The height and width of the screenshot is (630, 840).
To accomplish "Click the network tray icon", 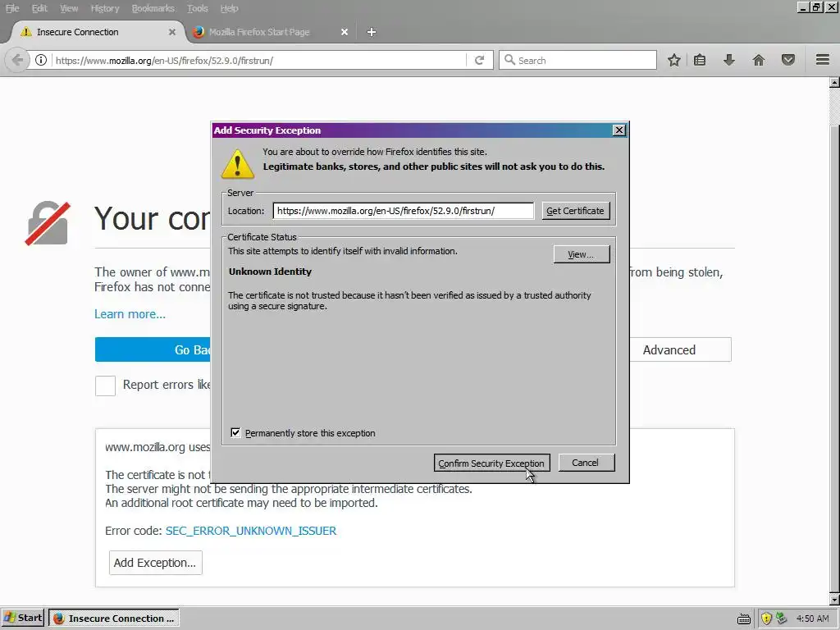I will 782,619.
